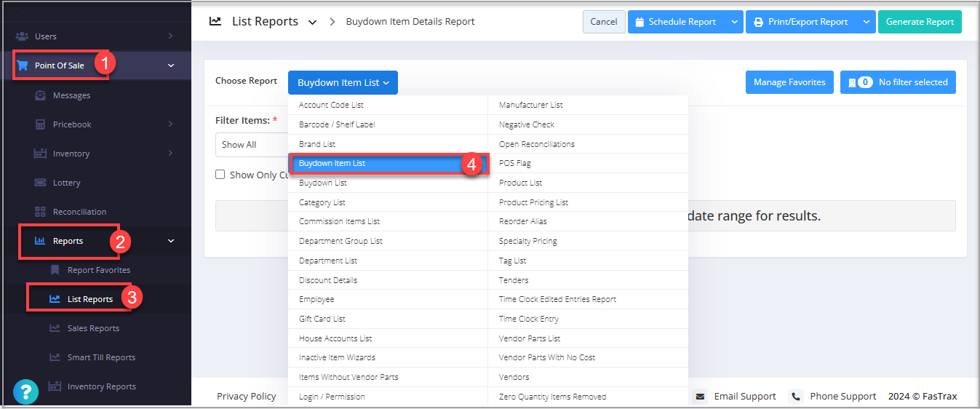Viewport: 980px width, 409px height.
Task: Choose Department List in the report menu
Action: (328, 261)
